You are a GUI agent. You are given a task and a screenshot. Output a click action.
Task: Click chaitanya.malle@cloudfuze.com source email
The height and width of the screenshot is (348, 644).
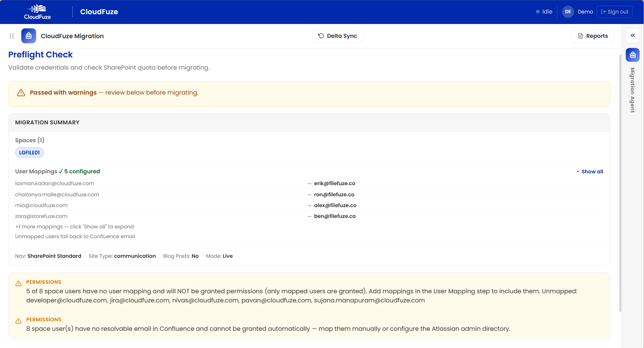tap(57, 195)
